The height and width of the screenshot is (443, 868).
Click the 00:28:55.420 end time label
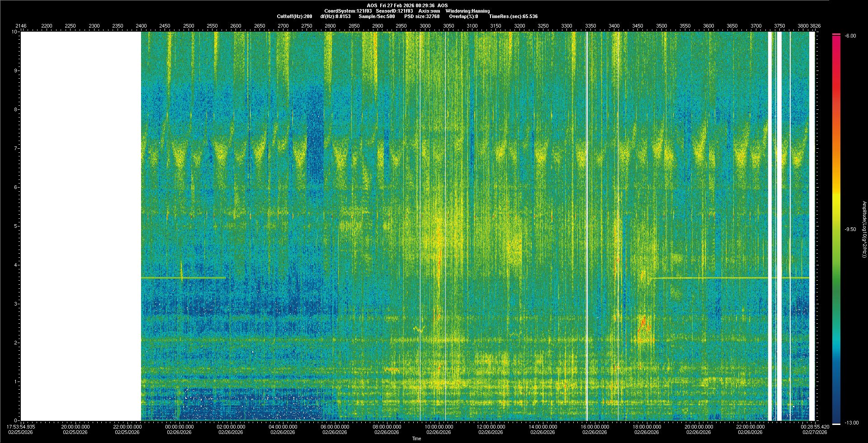point(815,427)
